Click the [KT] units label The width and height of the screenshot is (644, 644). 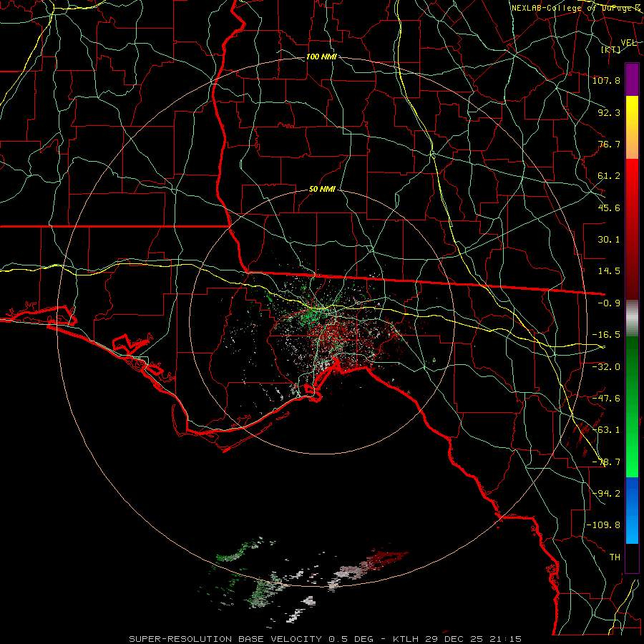(x=611, y=49)
